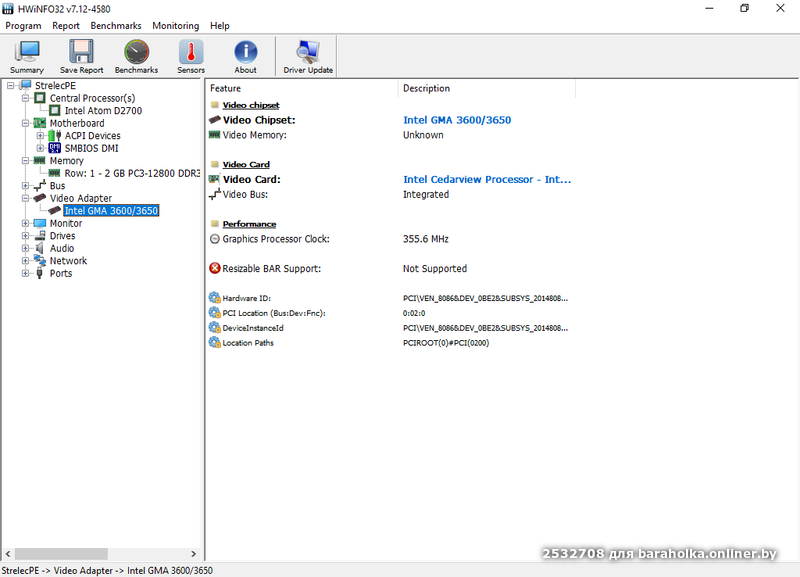Open the Monitoring menu
This screenshot has height=577, width=800.
[176, 26]
